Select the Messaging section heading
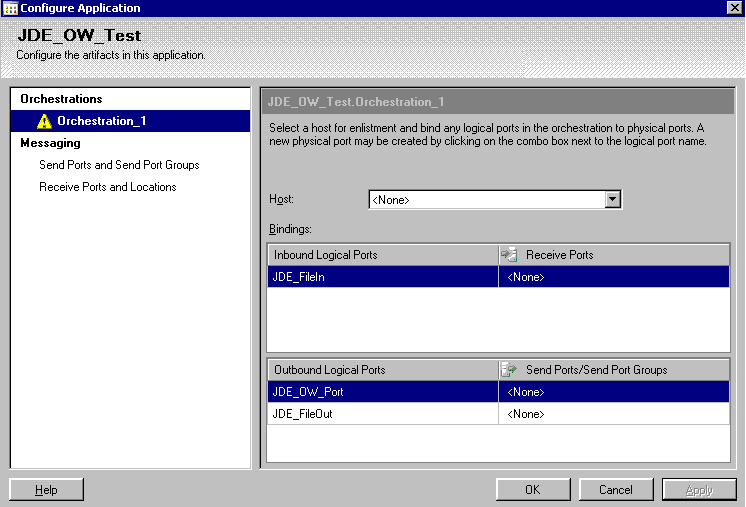 pos(50,143)
